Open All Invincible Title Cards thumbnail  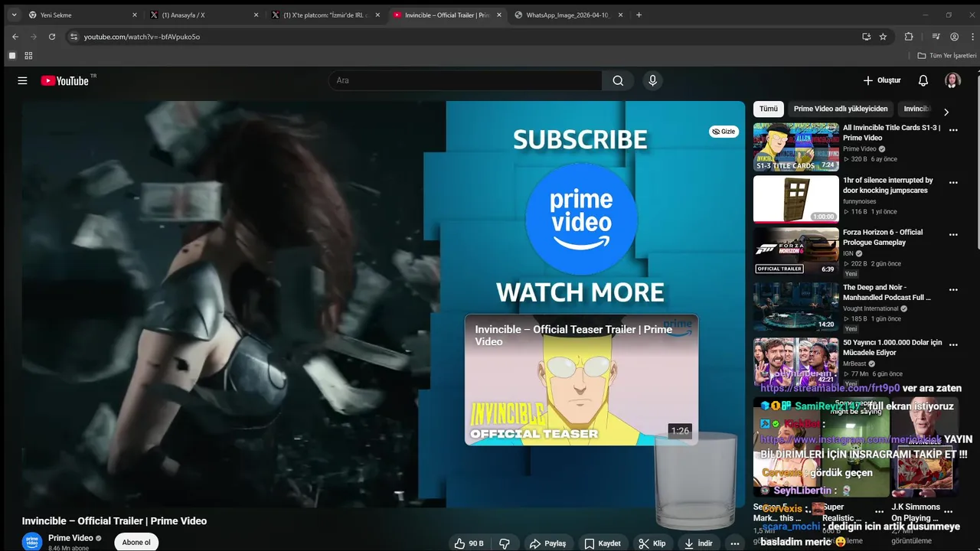(796, 147)
